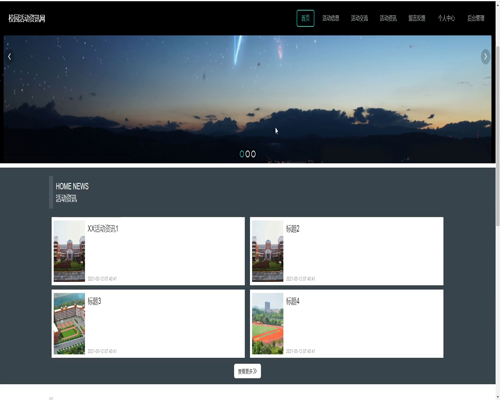Advance the banner with the right arrow
The height and width of the screenshot is (400, 500).
[485, 57]
